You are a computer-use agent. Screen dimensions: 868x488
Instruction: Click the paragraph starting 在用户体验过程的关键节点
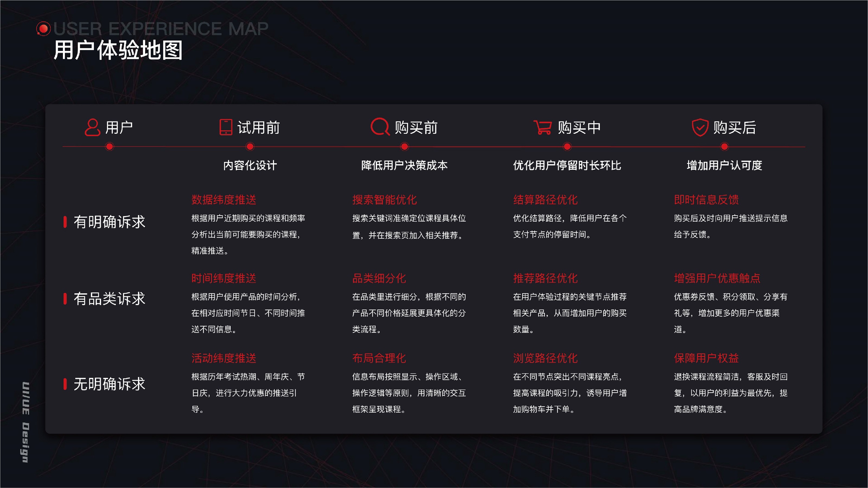570,313
